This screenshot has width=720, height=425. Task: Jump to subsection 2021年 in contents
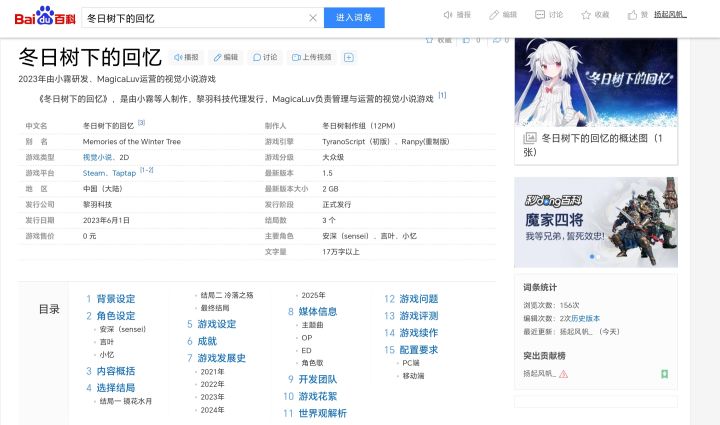(212, 372)
